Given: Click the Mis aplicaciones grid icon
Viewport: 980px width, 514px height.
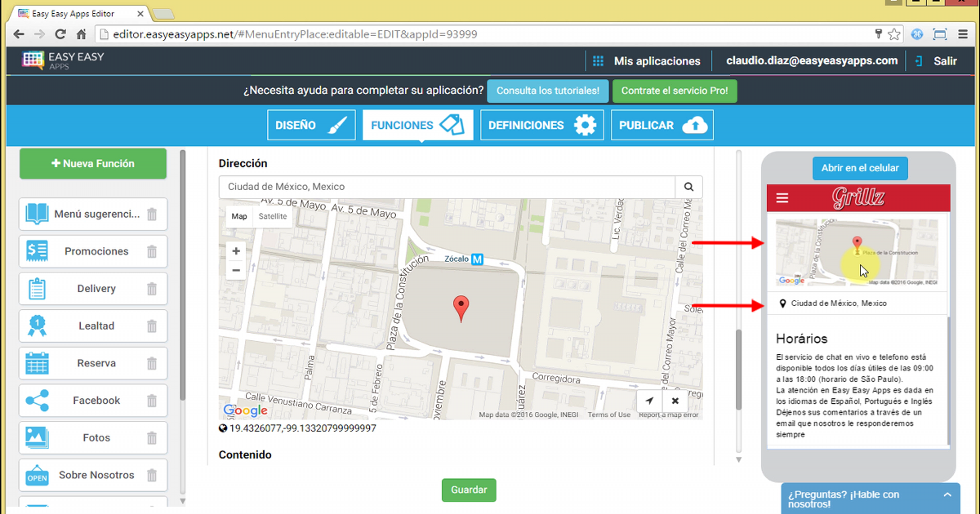Looking at the screenshot, I should coord(599,60).
